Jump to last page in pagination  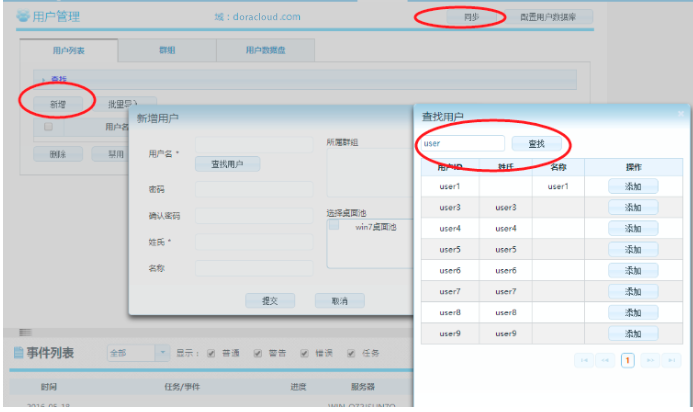671,359
